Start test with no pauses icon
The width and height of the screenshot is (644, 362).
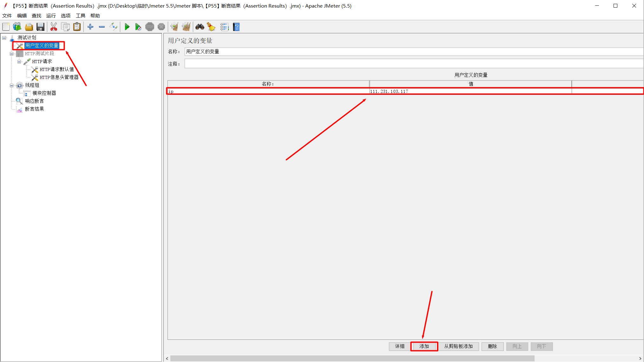138,27
